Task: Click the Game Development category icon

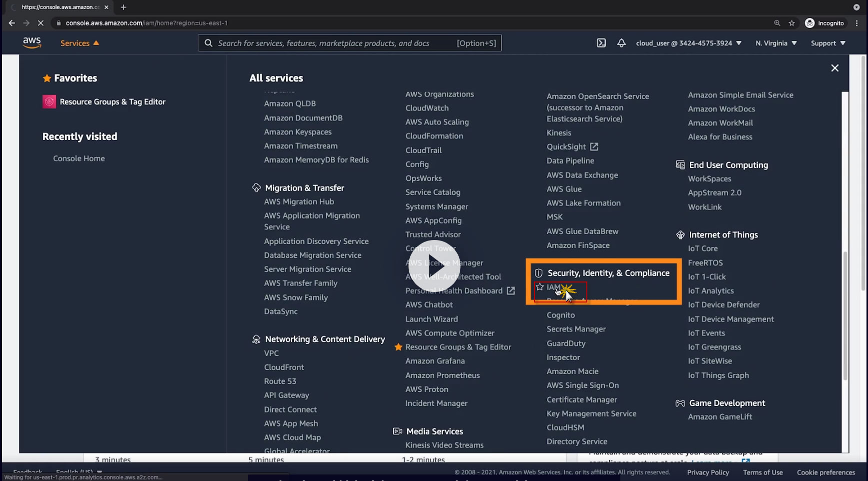Action: tap(680, 403)
